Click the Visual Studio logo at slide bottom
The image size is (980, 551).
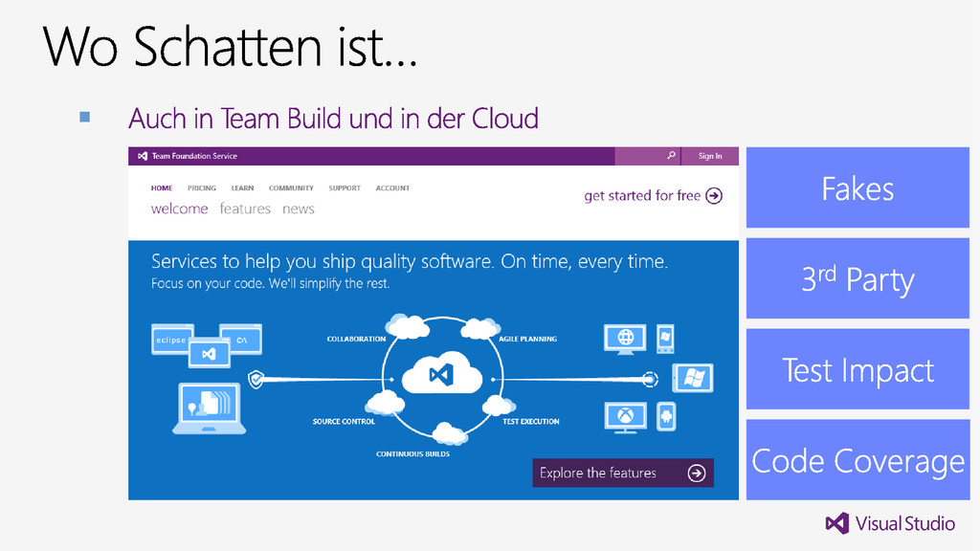pos(890,523)
